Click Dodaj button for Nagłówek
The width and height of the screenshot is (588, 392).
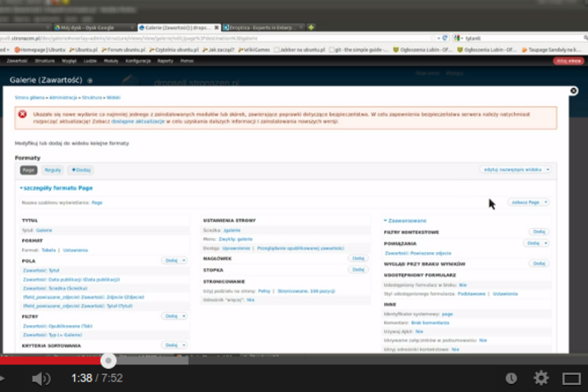coord(358,257)
